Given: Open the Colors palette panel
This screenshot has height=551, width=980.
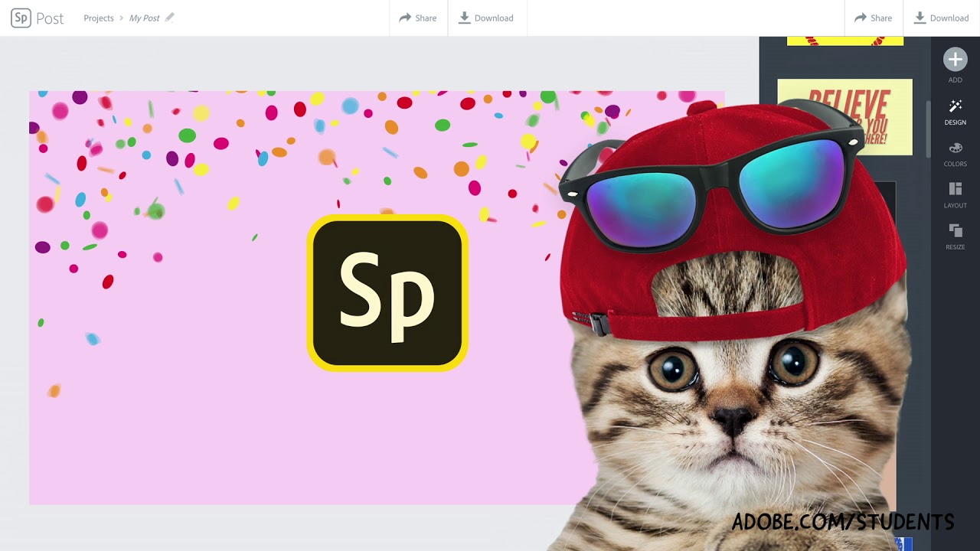Looking at the screenshot, I should coord(955,154).
